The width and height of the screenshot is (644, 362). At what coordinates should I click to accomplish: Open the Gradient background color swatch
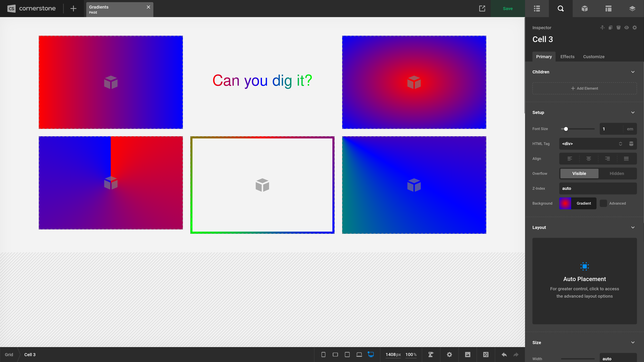coord(565,203)
